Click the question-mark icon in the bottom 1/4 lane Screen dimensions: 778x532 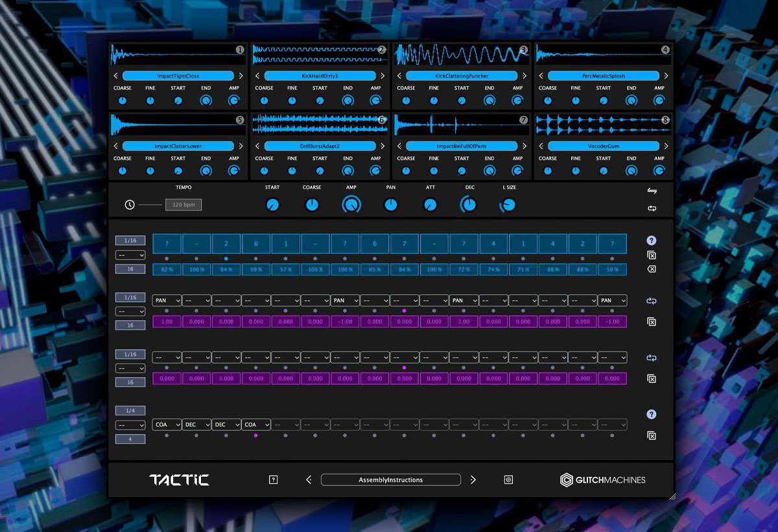652,415
